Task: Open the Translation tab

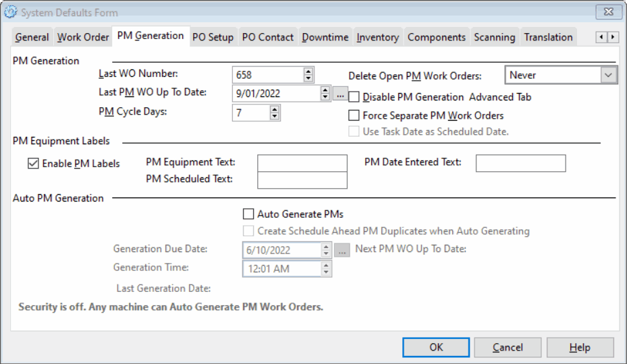Action: click(548, 37)
